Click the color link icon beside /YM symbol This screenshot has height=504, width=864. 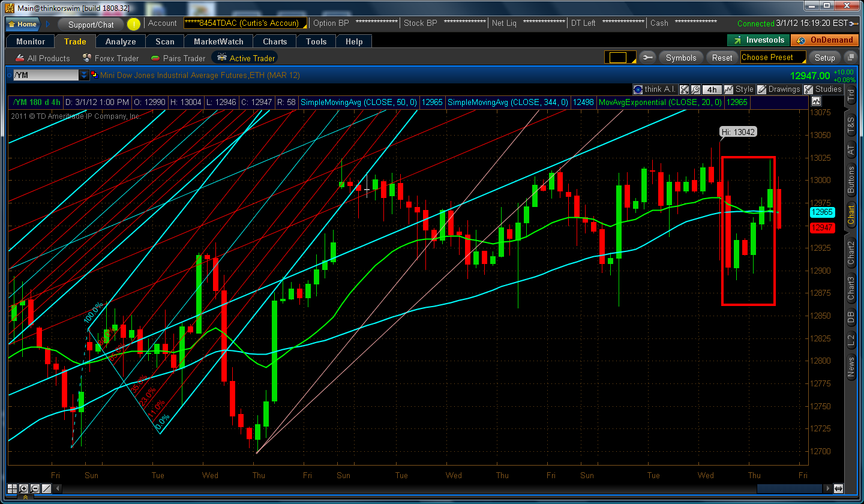pos(94,75)
